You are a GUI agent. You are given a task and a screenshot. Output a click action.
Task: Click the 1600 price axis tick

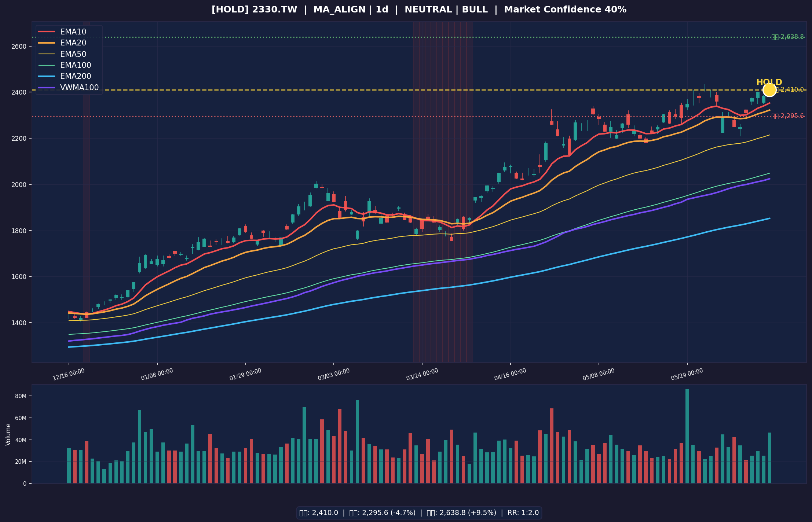[x=19, y=276]
